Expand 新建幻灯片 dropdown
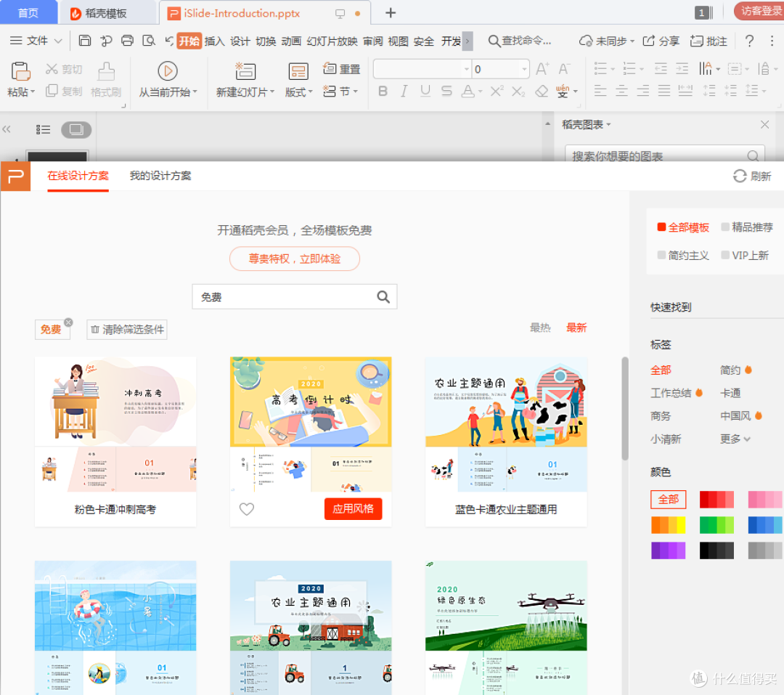The width and height of the screenshot is (784, 695). click(x=272, y=92)
